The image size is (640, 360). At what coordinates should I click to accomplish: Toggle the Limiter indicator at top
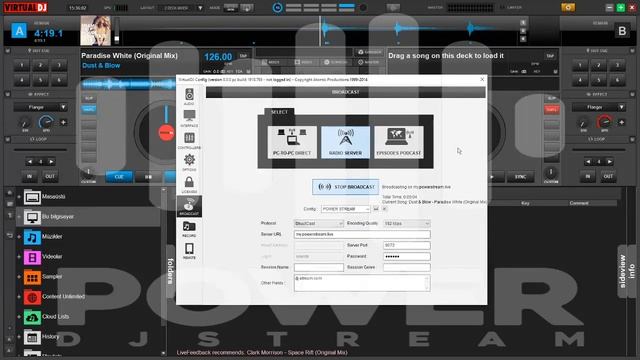click(x=511, y=7)
